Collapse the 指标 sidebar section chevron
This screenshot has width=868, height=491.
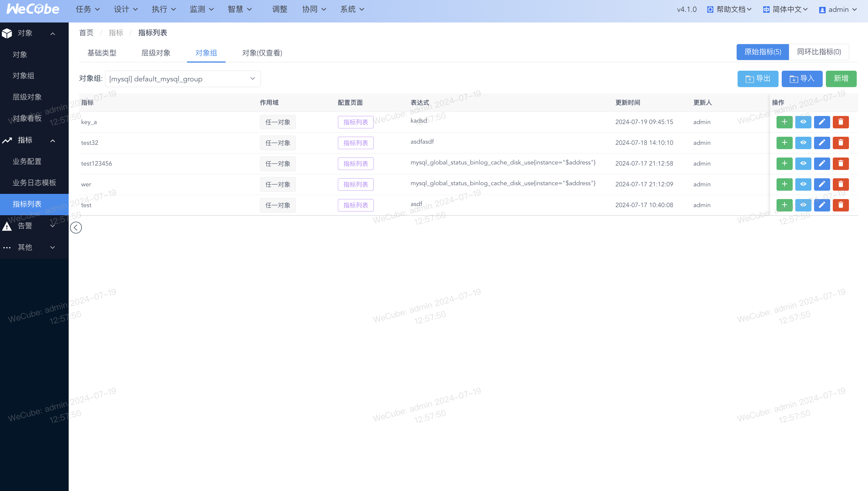click(x=53, y=140)
